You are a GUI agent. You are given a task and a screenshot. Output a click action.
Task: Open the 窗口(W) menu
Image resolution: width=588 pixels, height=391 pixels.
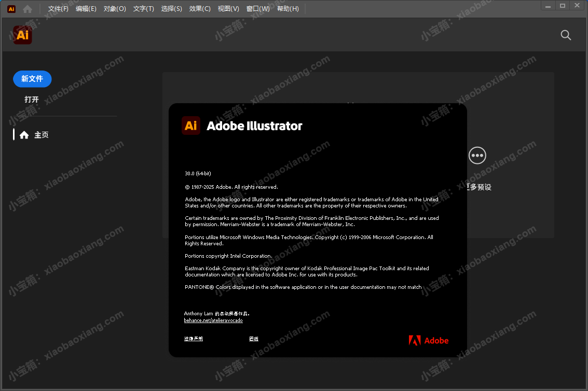coord(257,9)
